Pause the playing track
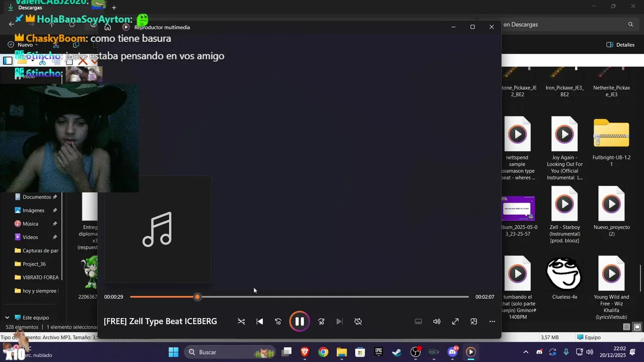The image size is (644, 362). tap(299, 321)
